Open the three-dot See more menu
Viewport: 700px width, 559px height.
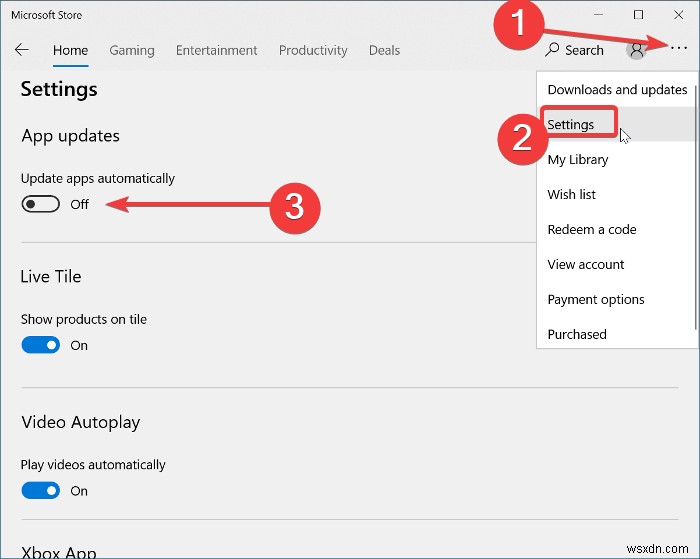679,48
